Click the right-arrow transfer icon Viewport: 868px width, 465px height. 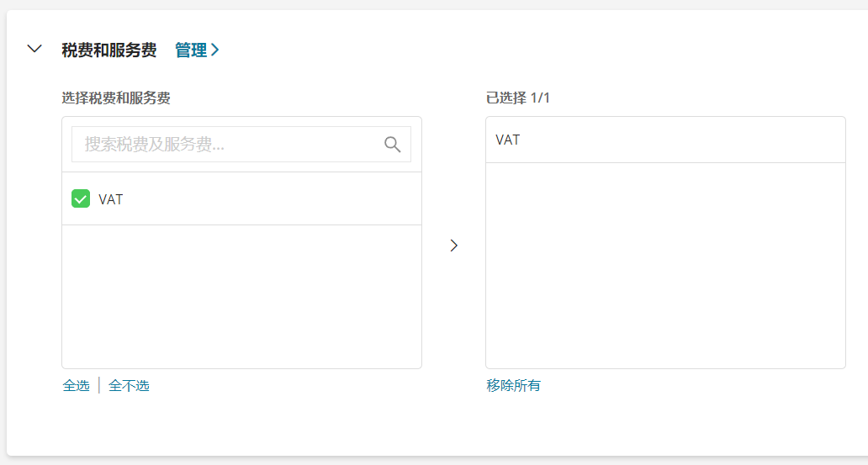pos(454,246)
